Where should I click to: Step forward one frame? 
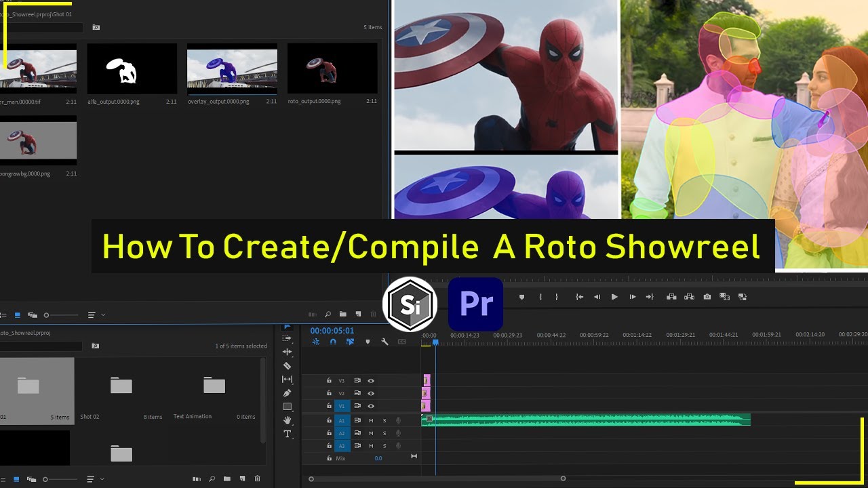[x=633, y=297]
